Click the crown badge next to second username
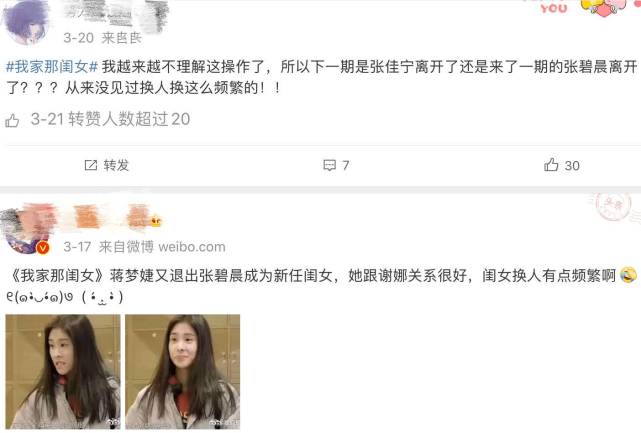641x433 pixels. (x=156, y=222)
